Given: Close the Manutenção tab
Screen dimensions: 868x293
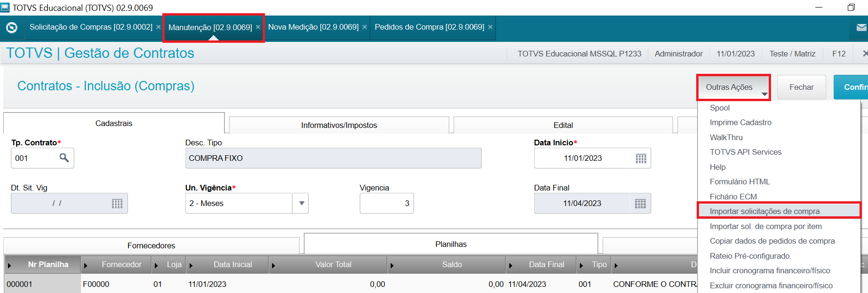Looking at the screenshot, I should [258, 27].
